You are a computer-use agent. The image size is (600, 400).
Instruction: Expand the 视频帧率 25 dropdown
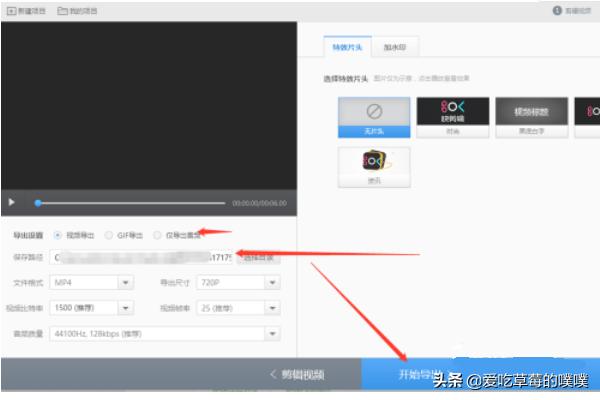coord(271,308)
